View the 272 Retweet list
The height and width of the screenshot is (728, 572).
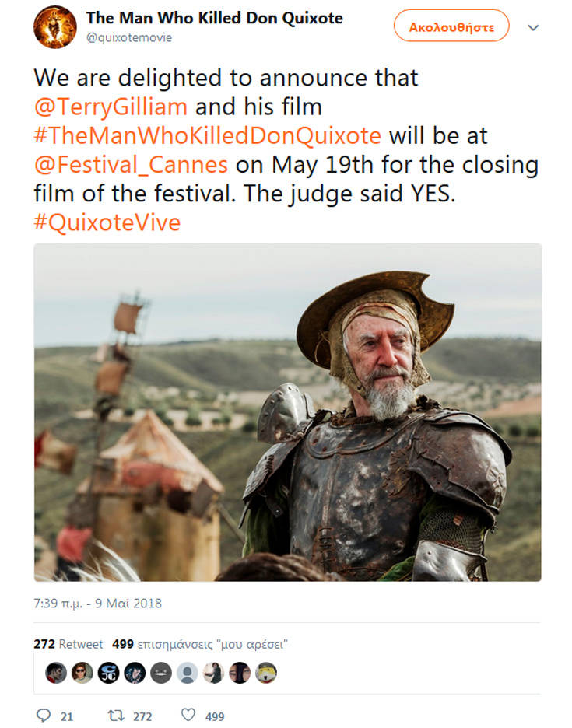pos(68,644)
